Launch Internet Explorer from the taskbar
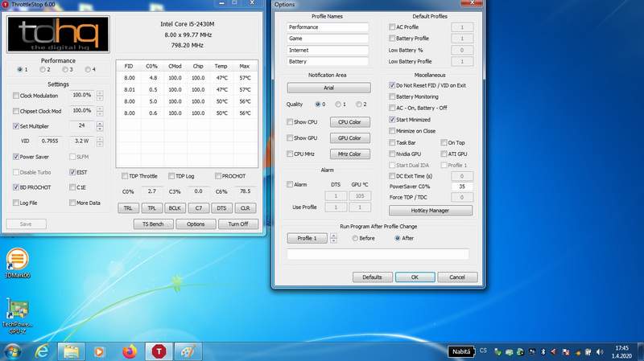644x361 pixels. [x=42, y=351]
